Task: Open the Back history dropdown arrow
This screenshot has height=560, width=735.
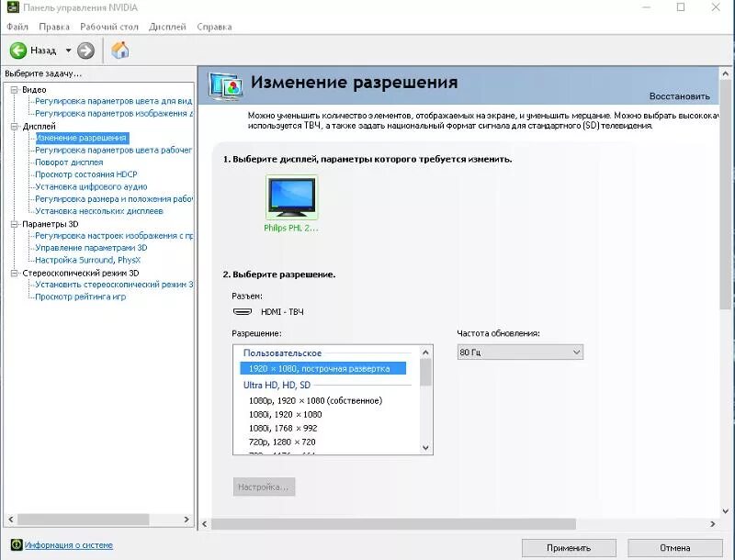Action: pyautogui.click(x=68, y=50)
